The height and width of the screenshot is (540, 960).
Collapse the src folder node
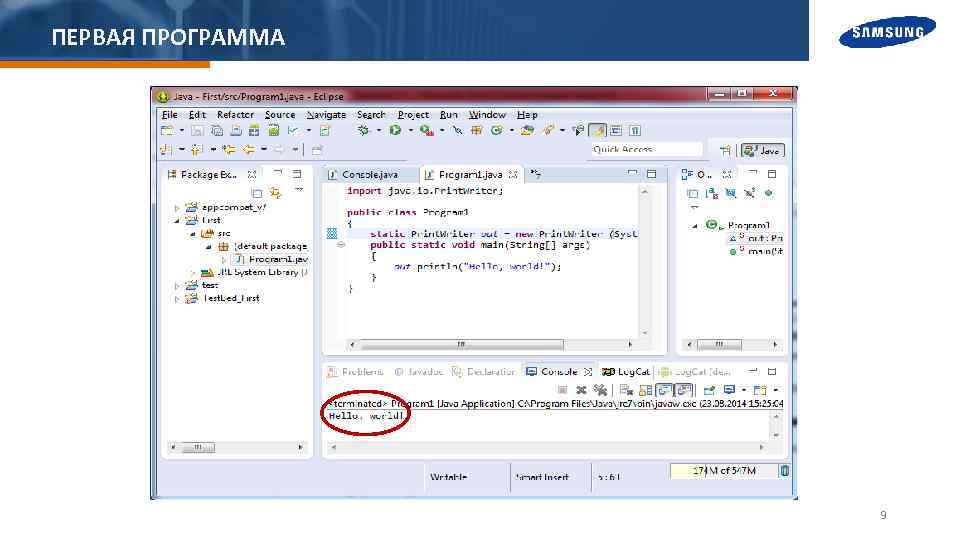click(x=193, y=234)
